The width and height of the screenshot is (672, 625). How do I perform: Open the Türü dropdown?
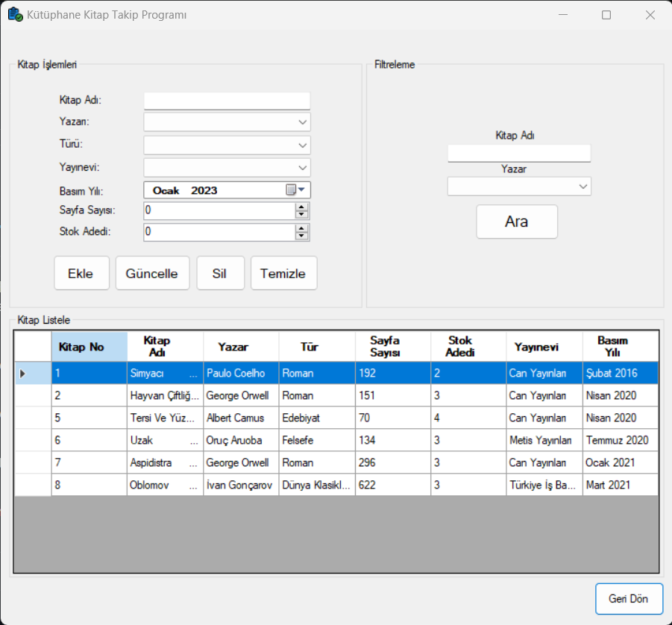tap(302, 145)
